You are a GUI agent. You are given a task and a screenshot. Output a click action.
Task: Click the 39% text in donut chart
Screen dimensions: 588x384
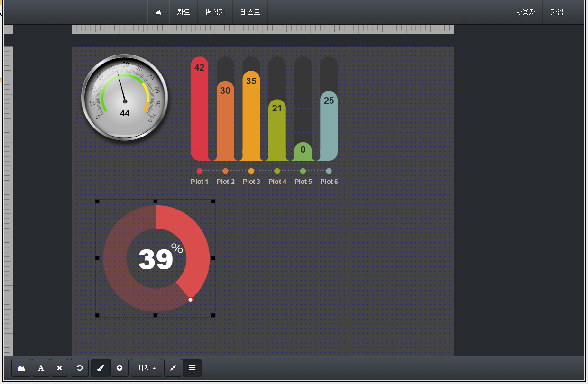[160, 257]
